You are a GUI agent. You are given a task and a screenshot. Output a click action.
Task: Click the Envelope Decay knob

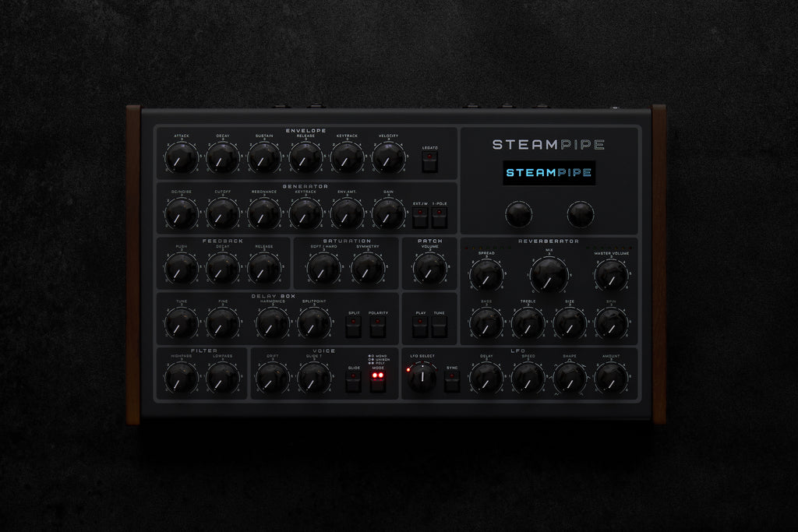[x=222, y=157]
